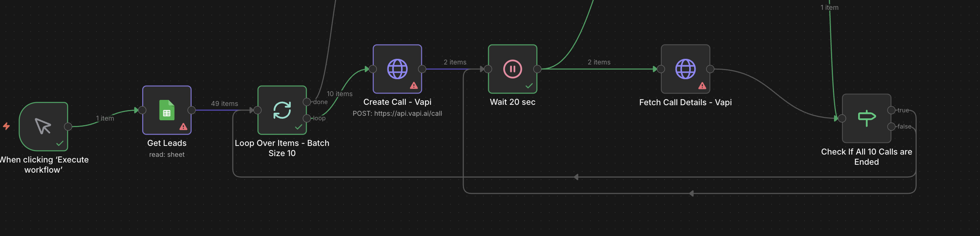980x236 pixels.
Task: Click the input connector of Wait 20 sec
Action: (x=488, y=69)
